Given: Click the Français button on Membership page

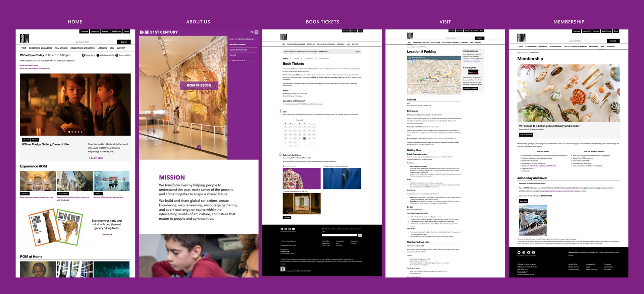Looking at the screenshot, I should pyautogui.click(x=577, y=31).
